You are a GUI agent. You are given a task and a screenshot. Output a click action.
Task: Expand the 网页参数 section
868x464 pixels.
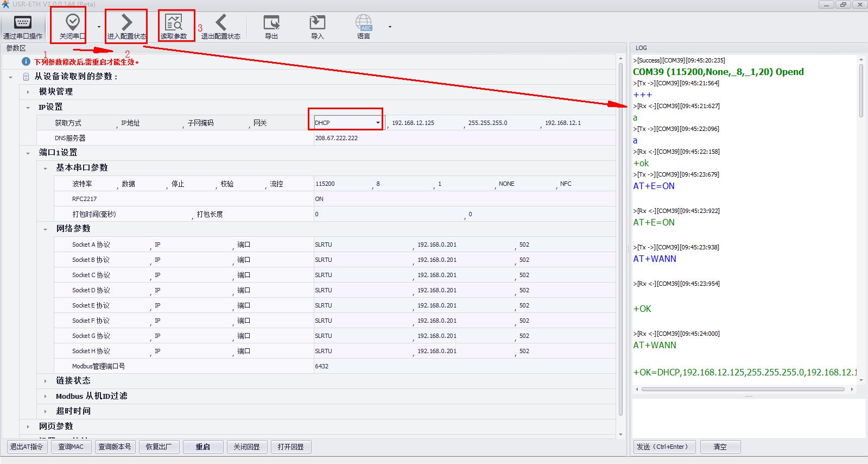(28, 427)
